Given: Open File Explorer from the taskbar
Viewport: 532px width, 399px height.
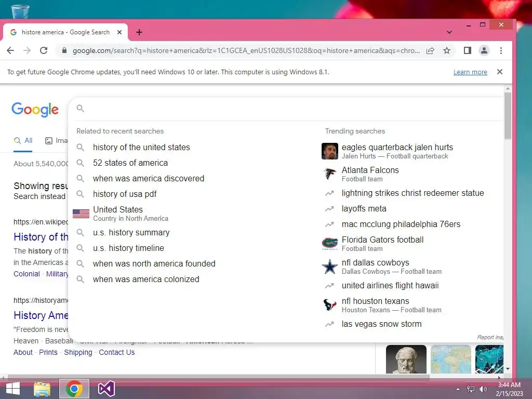Looking at the screenshot, I should (42, 389).
